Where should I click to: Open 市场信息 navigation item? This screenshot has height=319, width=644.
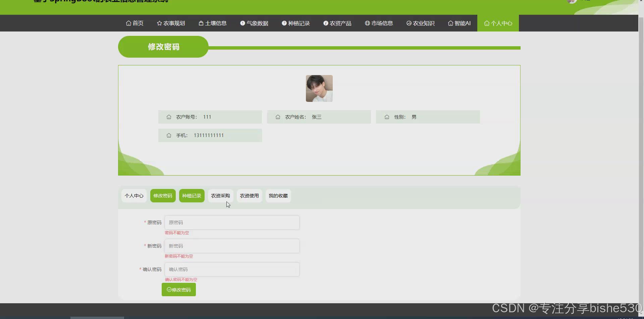pos(379,23)
